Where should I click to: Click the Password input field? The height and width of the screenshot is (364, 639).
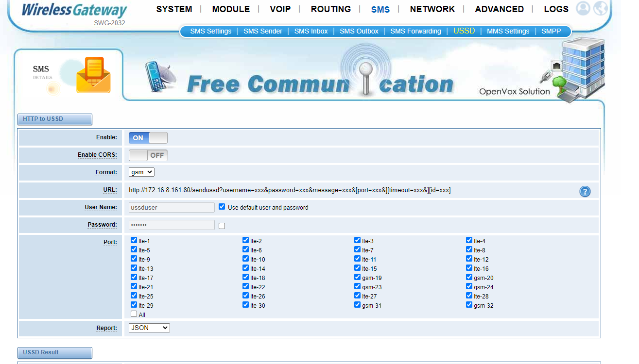point(172,225)
